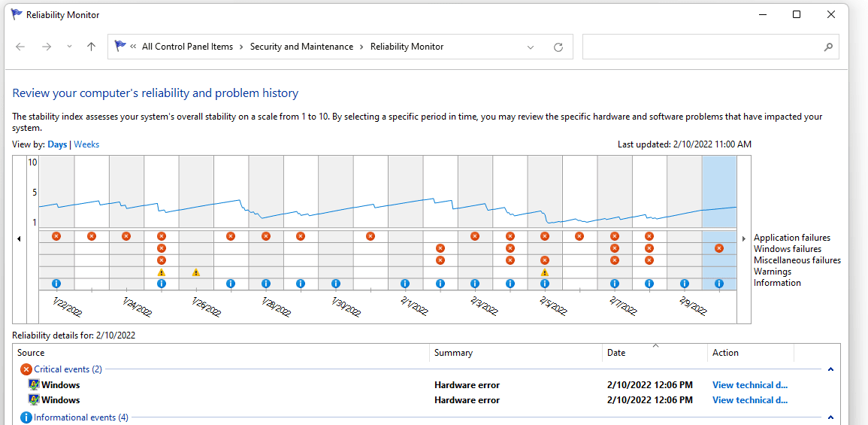Image resolution: width=868 pixels, height=425 pixels.
Task: Click the Windows failure icon in highlighted 2/10/2022 column
Action: click(x=719, y=248)
